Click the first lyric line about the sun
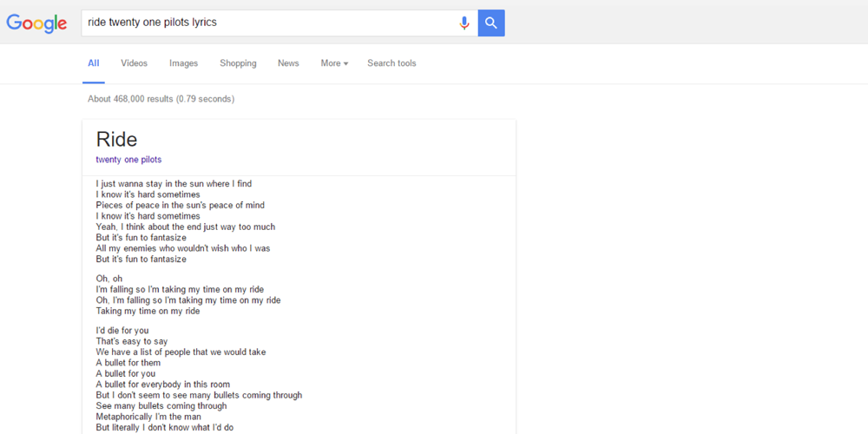This screenshot has width=868, height=434. point(174,184)
